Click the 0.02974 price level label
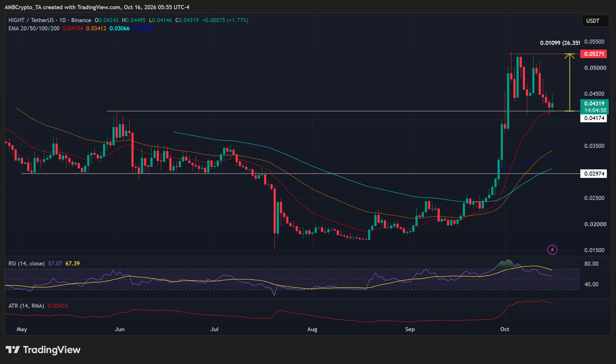The image size is (616, 364). pos(594,173)
